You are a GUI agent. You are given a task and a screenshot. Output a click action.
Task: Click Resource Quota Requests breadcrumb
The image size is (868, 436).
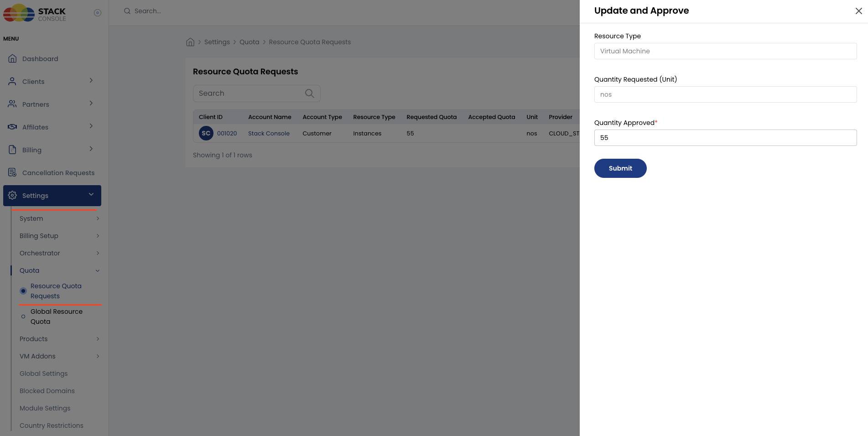click(x=310, y=42)
